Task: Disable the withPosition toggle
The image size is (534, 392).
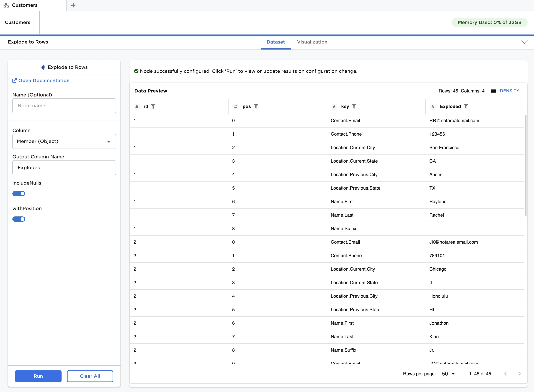Action: pyautogui.click(x=19, y=219)
